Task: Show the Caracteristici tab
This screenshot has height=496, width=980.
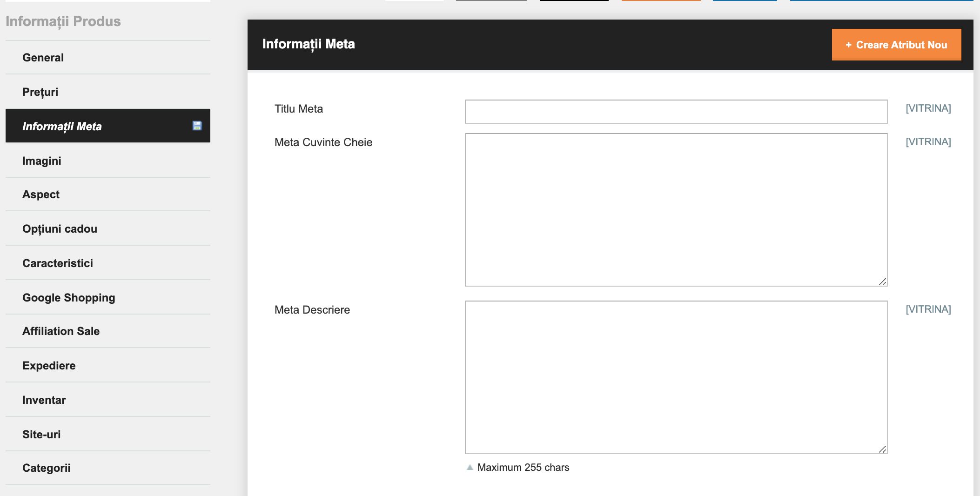Action: (x=108, y=263)
